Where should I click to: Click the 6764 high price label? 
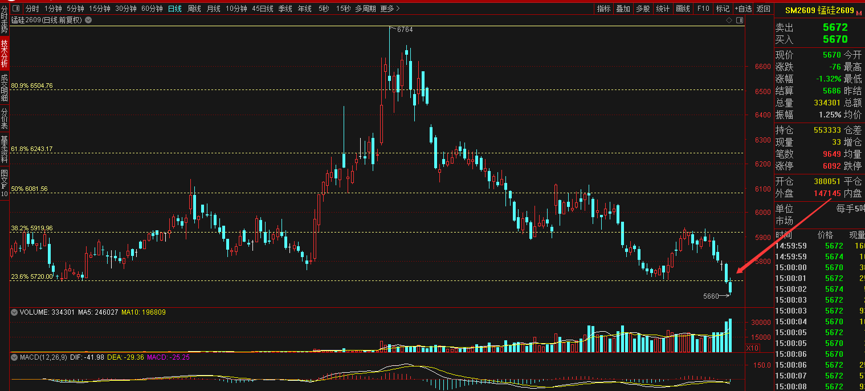click(x=405, y=29)
